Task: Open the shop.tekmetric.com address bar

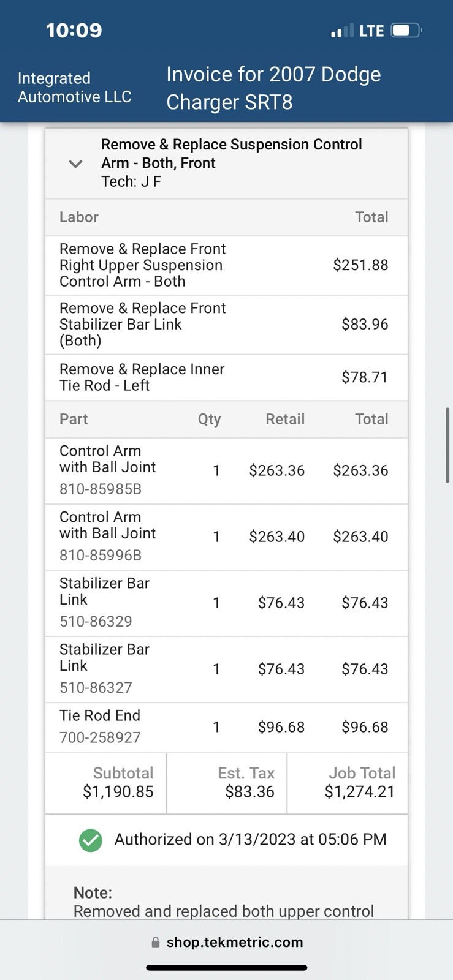Action: [234, 942]
